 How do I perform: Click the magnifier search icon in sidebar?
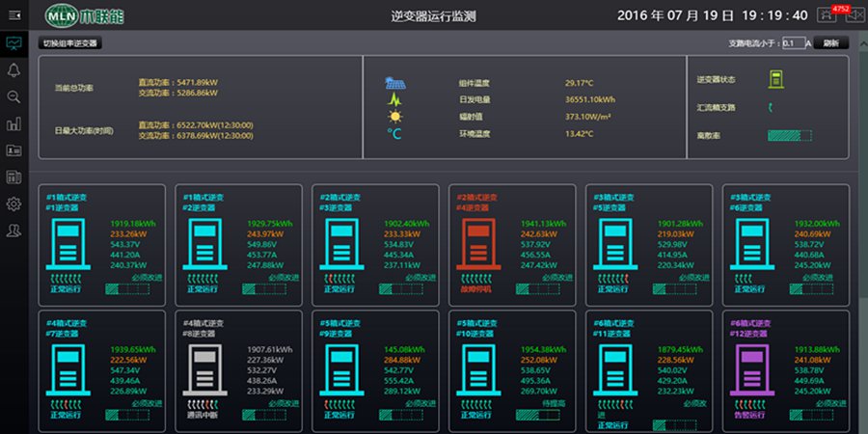pyautogui.click(x=14, y=96)
